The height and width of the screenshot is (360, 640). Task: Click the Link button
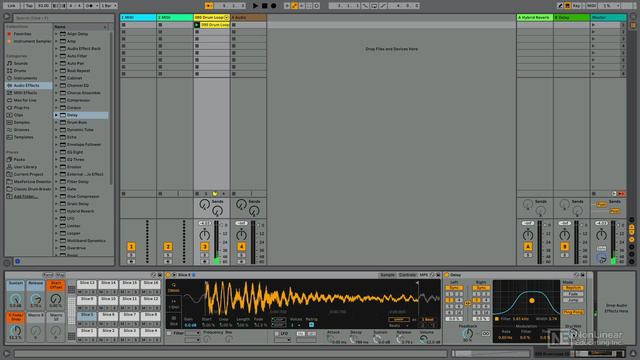coord(11,6)
